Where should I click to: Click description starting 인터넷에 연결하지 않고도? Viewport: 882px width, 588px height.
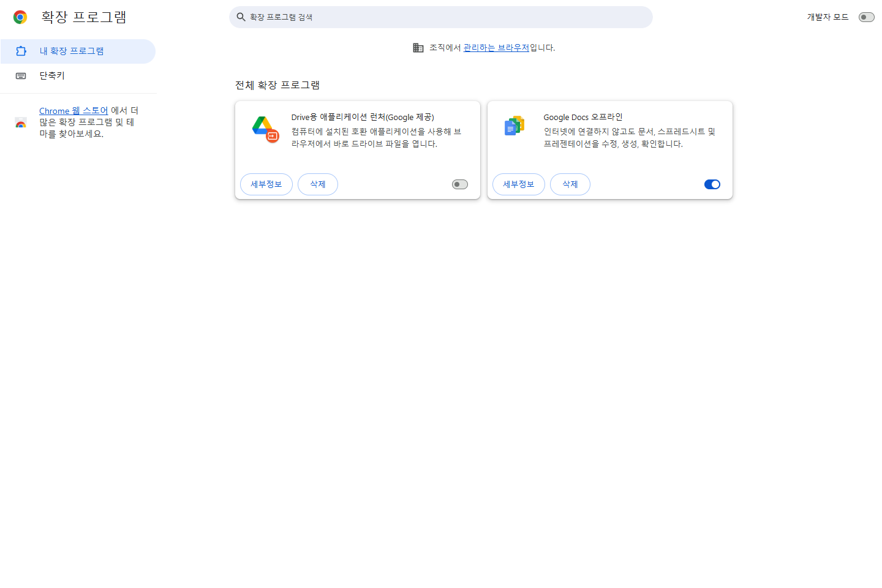click(x=630, y=138)
